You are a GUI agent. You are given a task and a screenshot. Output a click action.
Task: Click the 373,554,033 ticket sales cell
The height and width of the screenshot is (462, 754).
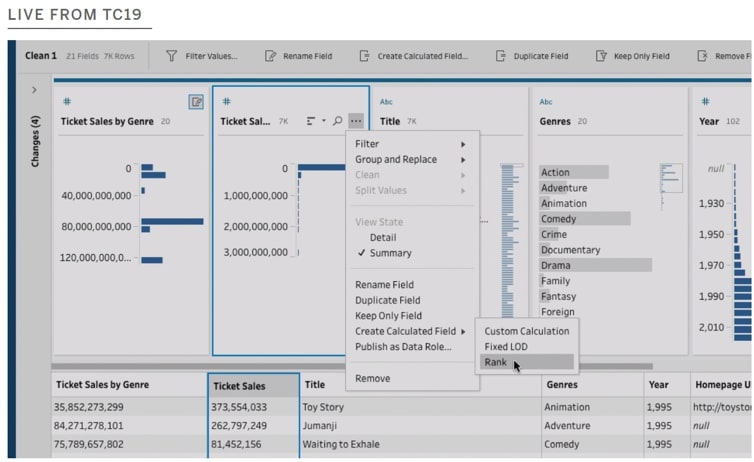[x=239, y=407]
